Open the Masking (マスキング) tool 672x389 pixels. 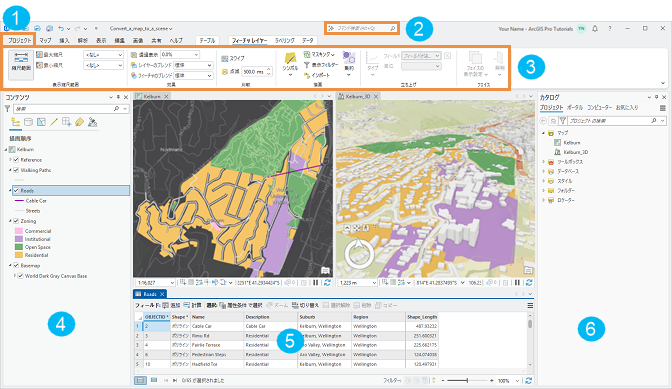tap(319, 54)
